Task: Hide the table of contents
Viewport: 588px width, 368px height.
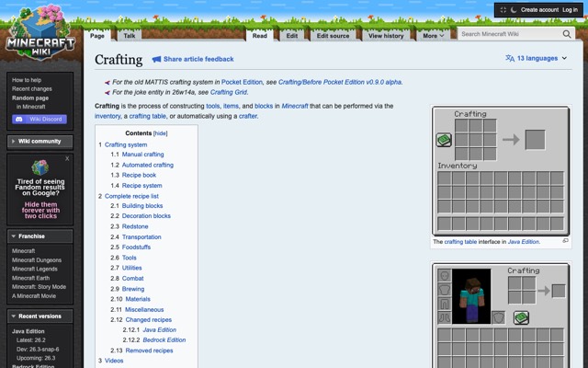Action: coord(161,133)
